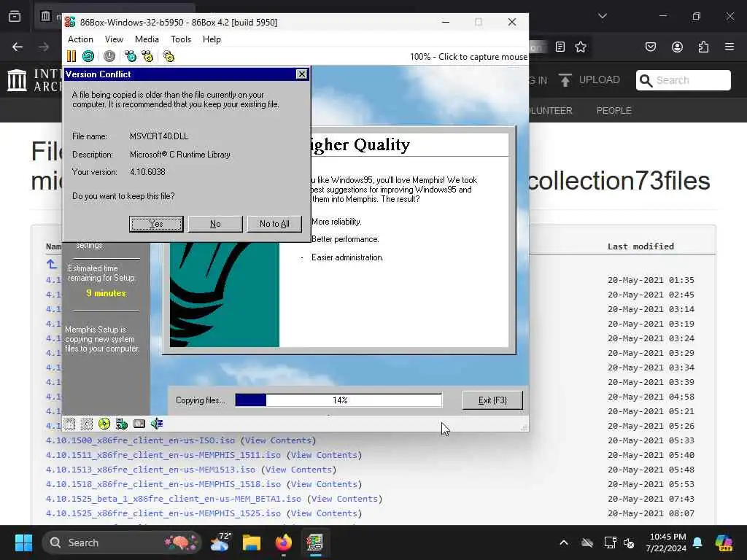The height and width of the screenshot is (560, 747).
Task: Open the Firefox account icon
Action: (677, 47)
